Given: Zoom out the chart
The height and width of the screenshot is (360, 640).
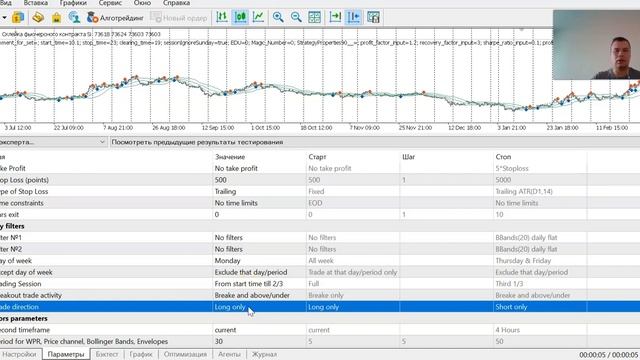Looking at the screenshot, I should click(296, 17).
